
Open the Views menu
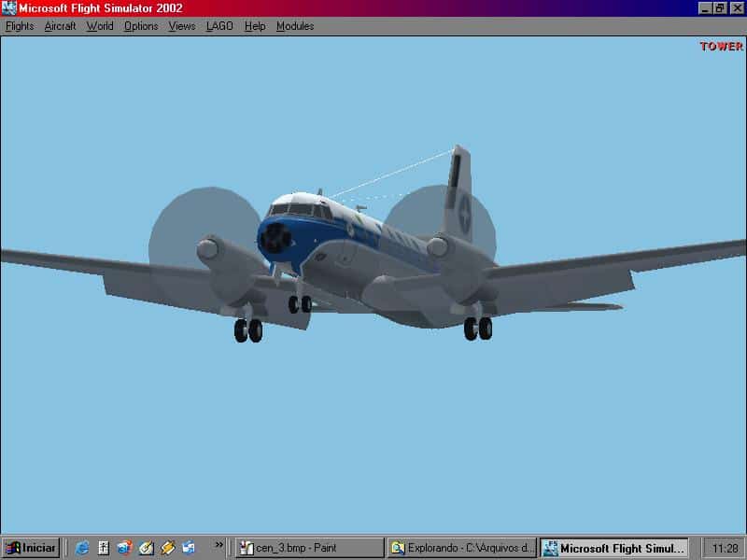[x=182, y=26]
